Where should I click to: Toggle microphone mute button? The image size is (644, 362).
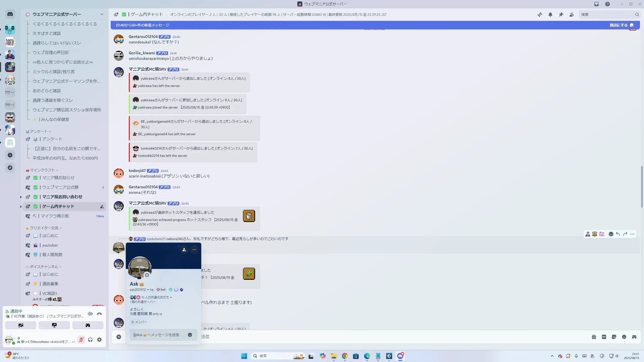[x=81, y=340]
